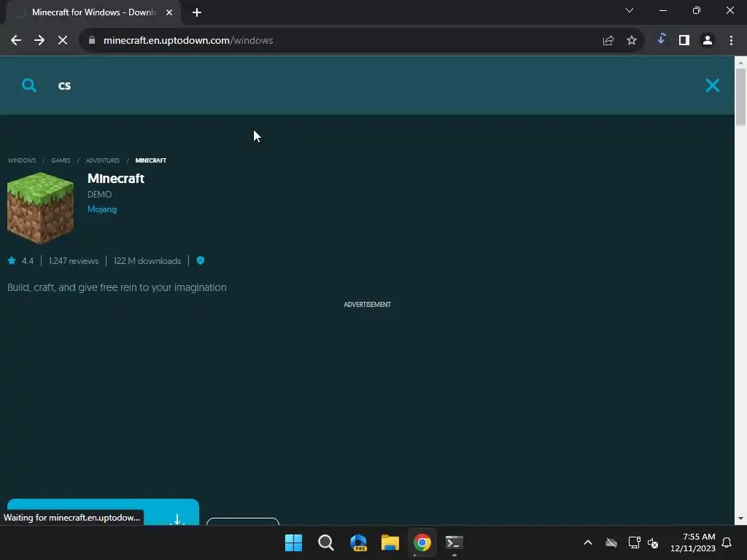Click the Minecraft grass block thumbnail
This screenshot has height=560, width=747.
(41, 208)
